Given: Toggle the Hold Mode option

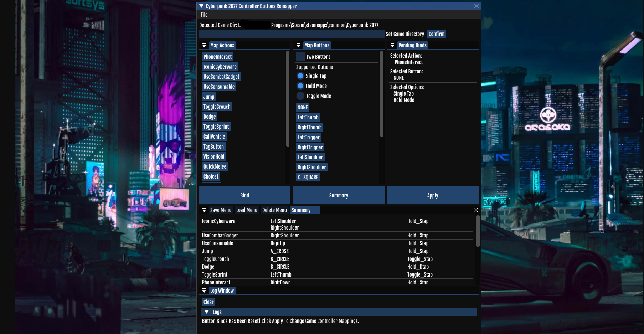Looking at the screenshot, I should [300, 86].
